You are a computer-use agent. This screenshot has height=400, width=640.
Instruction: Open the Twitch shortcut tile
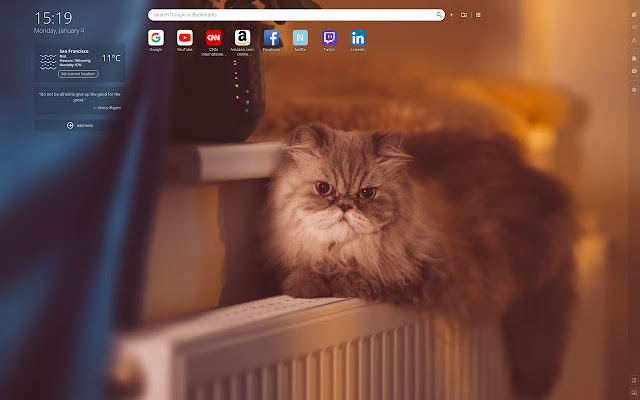pyautogui.click(x=329, y=38)
